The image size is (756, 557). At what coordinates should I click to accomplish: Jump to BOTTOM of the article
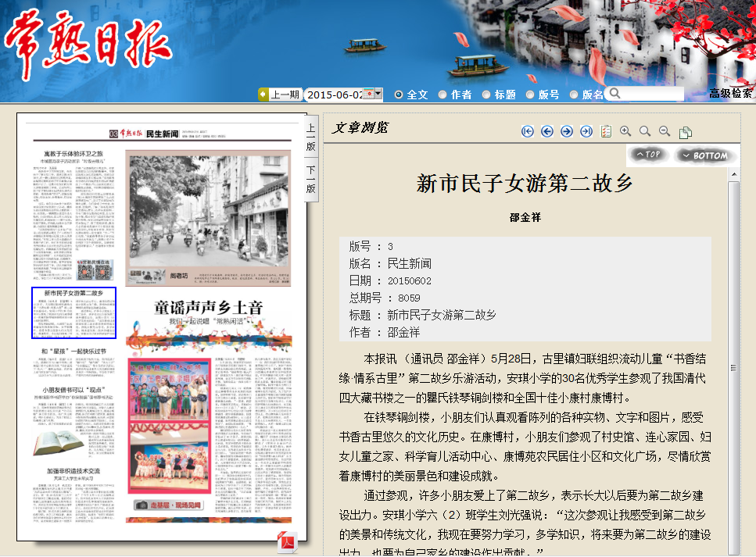coord(705,155)
